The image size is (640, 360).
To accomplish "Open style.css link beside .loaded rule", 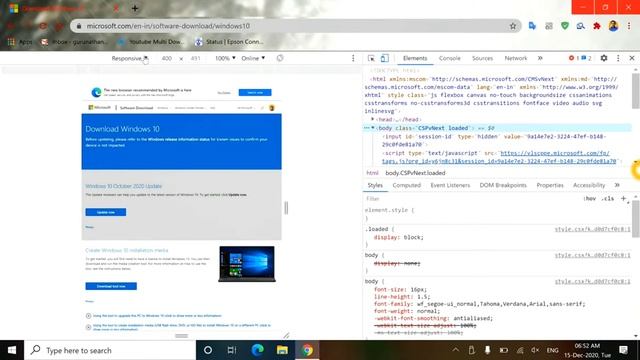I will point(592,229).
